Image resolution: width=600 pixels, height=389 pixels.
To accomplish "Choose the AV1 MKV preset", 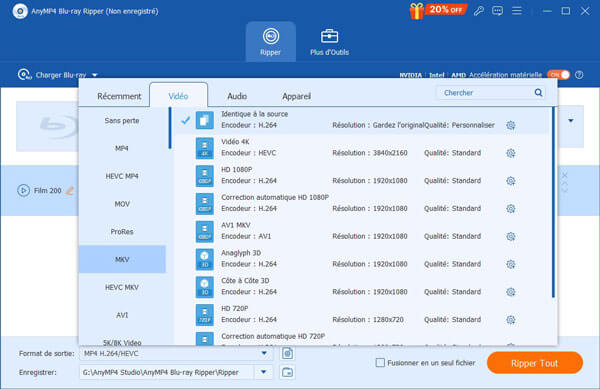I will (x=362, y=231).
